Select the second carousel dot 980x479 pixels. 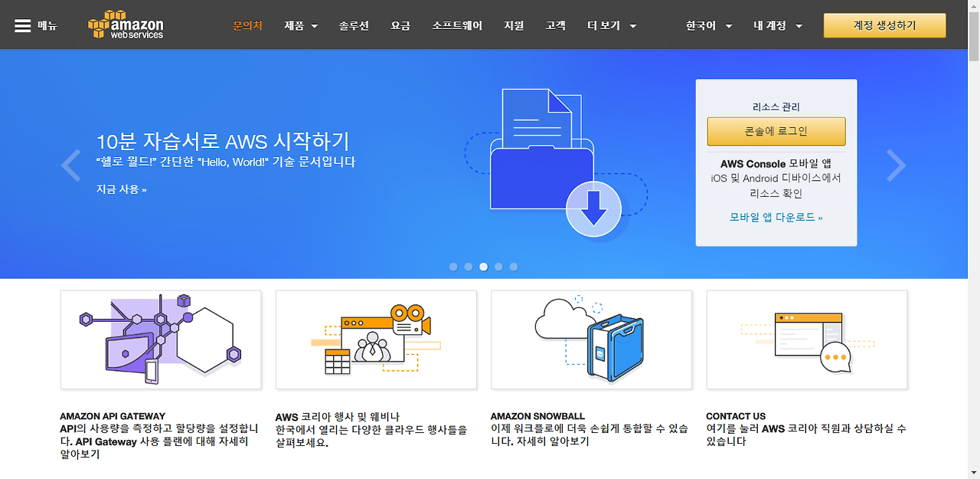tap(469, 267)
